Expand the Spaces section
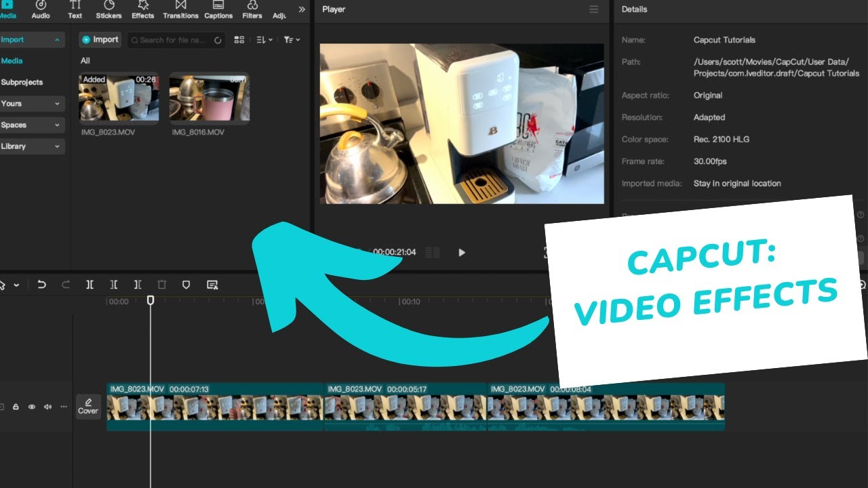868x488 pixels. click(32, 125)
